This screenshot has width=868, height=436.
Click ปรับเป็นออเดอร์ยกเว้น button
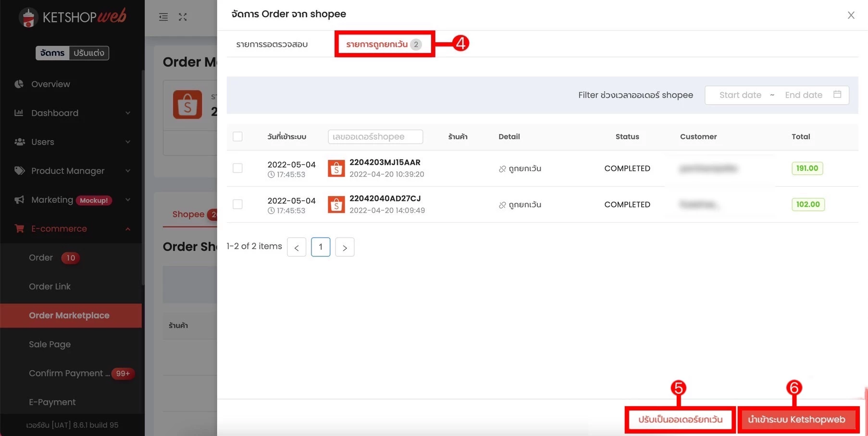coord(680,419)
